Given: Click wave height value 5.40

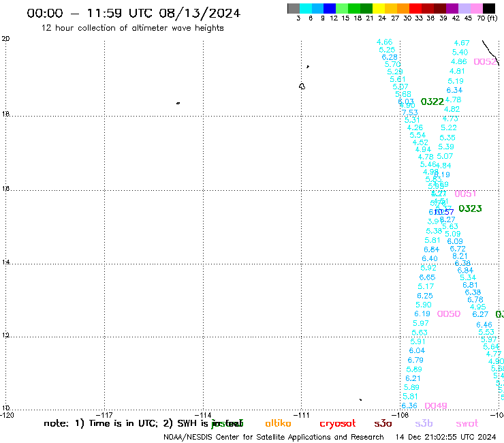Looking at the screenshot, I should coord(460,52).
